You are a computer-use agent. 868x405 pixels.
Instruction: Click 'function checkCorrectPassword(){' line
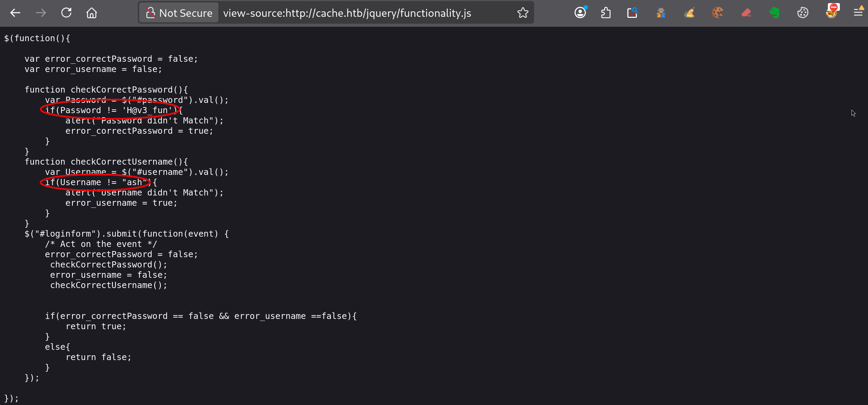(106, 90)
